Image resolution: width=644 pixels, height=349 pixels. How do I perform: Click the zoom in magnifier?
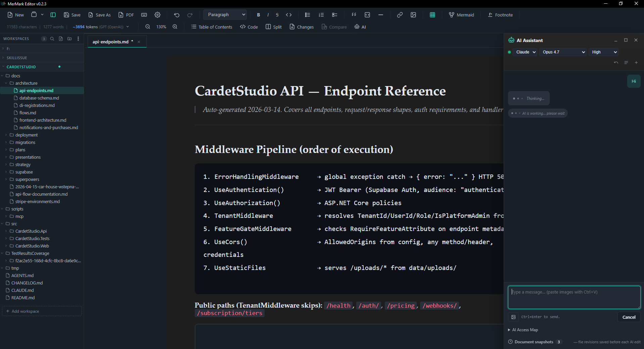tap(175, 27)
